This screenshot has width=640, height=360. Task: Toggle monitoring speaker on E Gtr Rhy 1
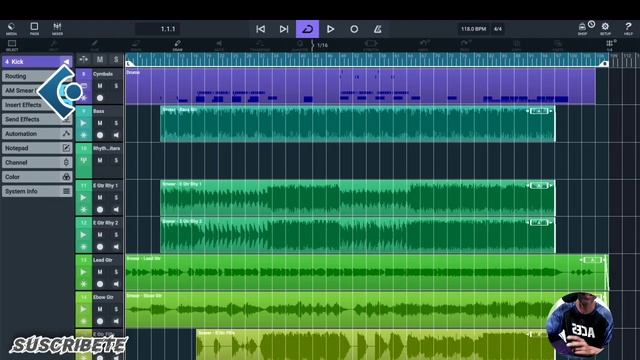click(116, 210)
